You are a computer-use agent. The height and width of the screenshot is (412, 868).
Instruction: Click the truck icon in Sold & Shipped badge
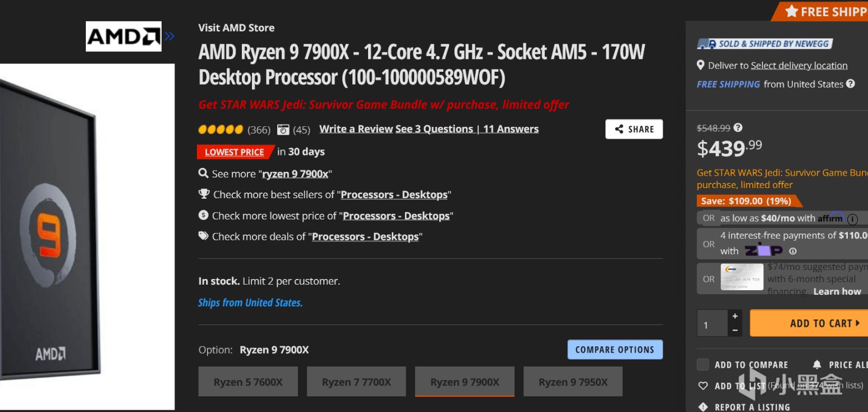point(706,44)
